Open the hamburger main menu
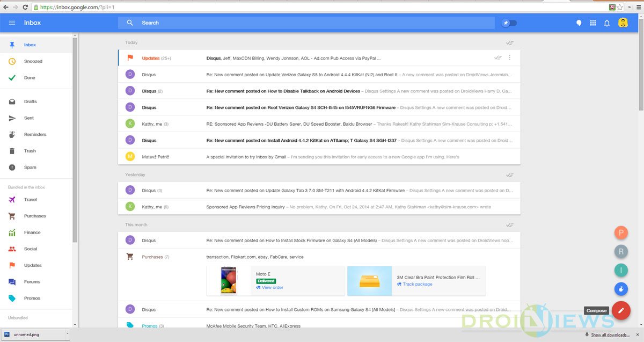 [x=12, y=23]
